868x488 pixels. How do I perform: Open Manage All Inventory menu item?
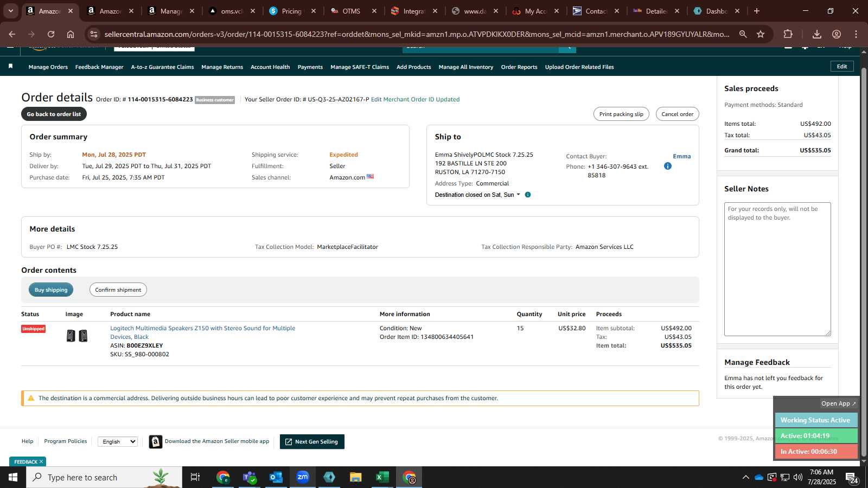(466, 67)
